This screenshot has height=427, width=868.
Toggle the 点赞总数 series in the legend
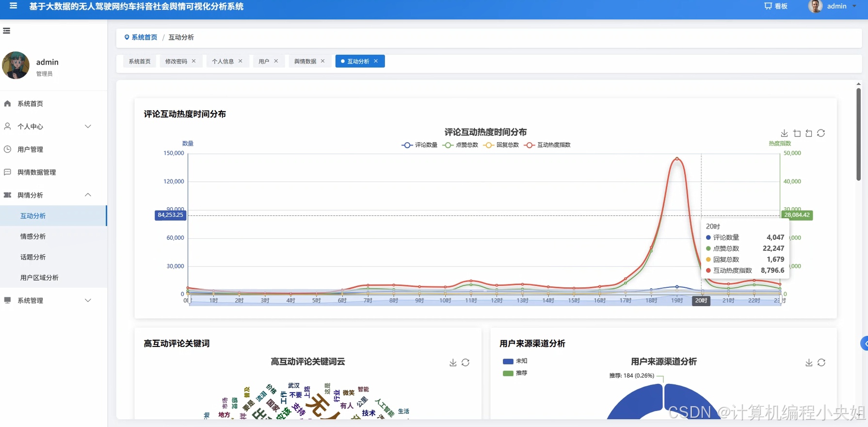click(460, 145)
